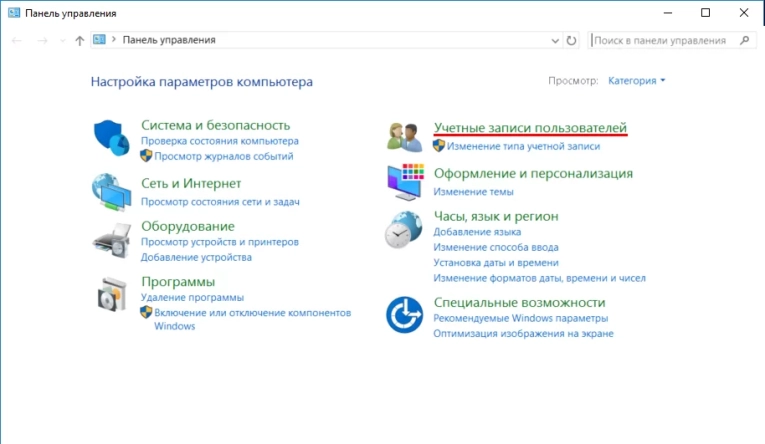
Task: Expand the address bar history dropdown
Action: pyautogui.click(x=555, y=40)
